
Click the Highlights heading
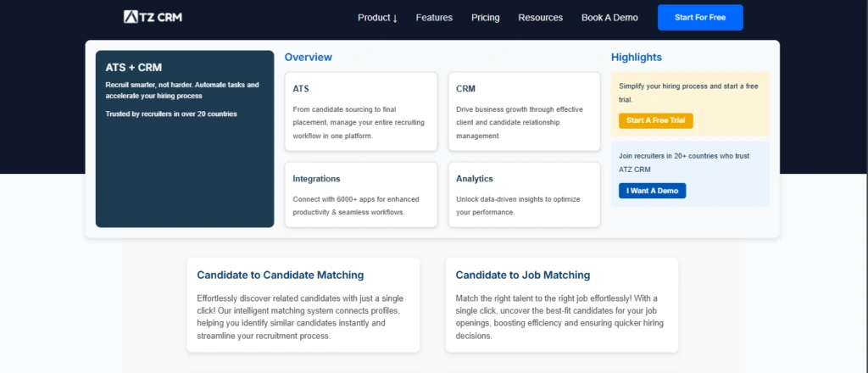pyautogui.click(x=637, y=57)
